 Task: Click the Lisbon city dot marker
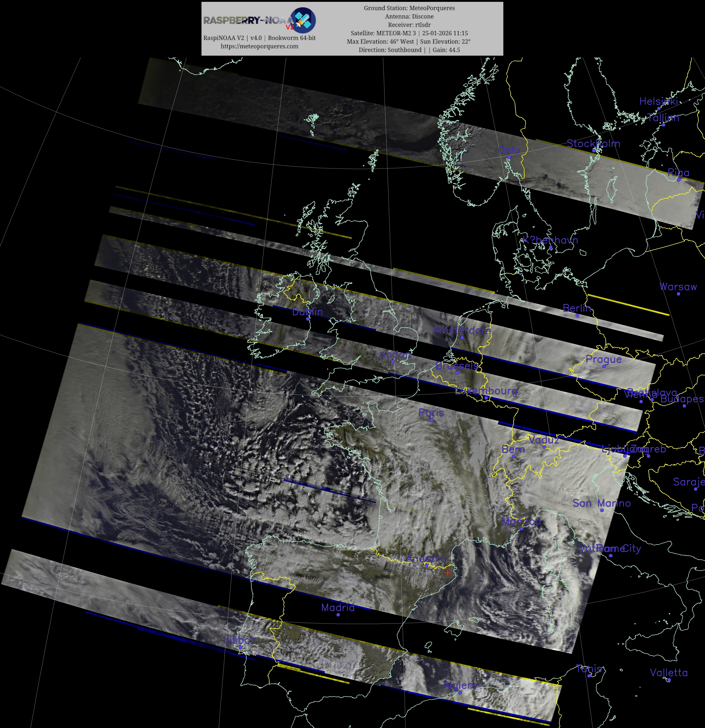pyautogui.click(x=240, y=647)
